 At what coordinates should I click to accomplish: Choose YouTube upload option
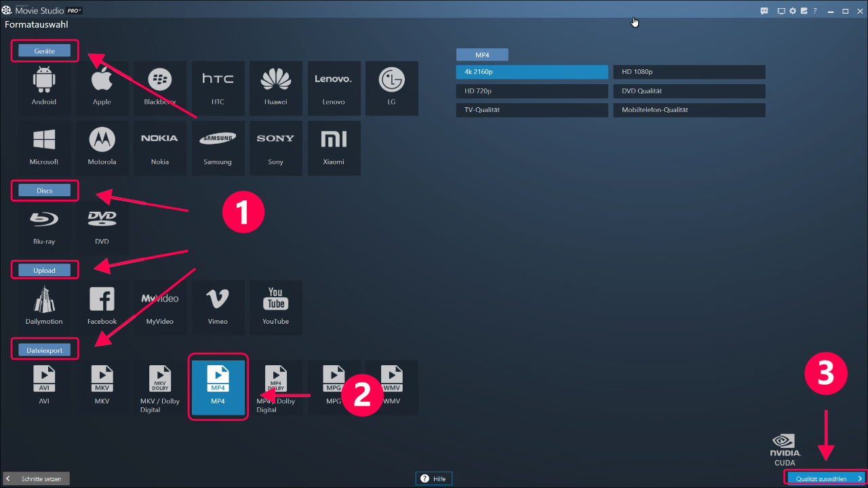pyautogui.click(x=276, y=307)
